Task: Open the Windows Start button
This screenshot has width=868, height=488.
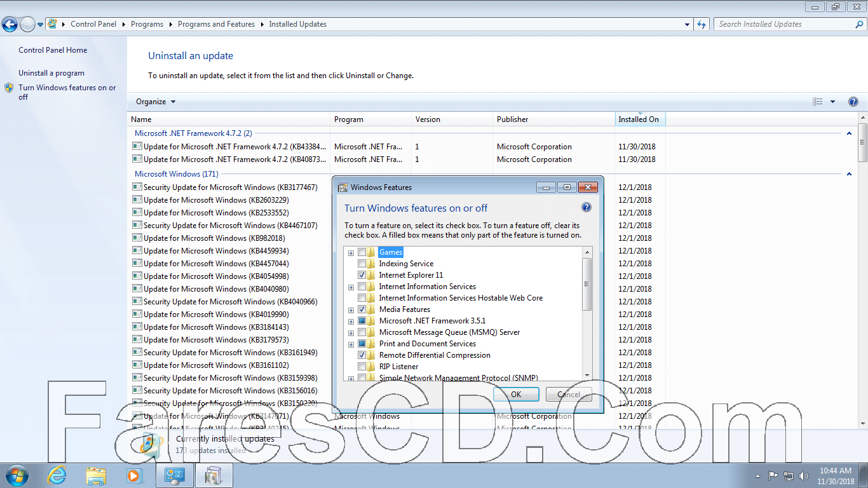Action: (17, 475)
